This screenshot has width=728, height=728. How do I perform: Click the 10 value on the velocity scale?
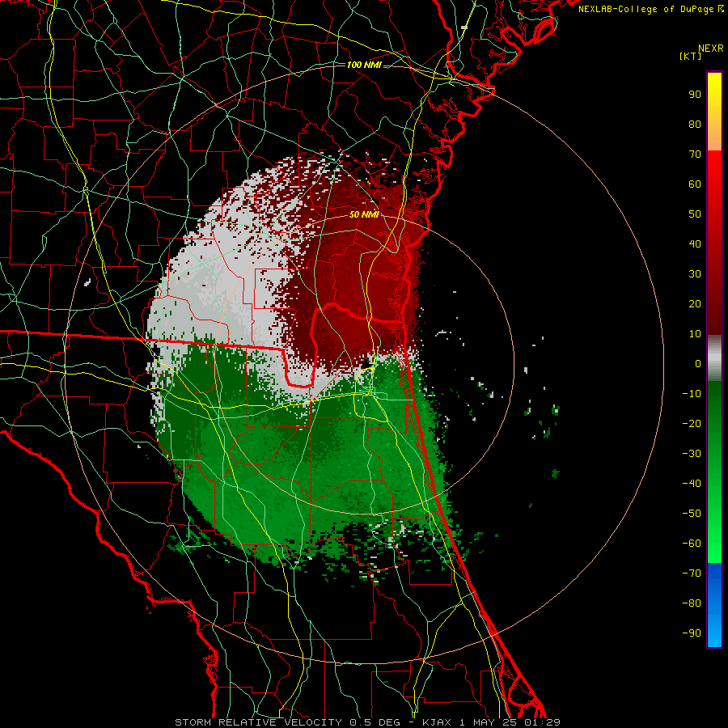pyautogui.click(x=695, y=334)
